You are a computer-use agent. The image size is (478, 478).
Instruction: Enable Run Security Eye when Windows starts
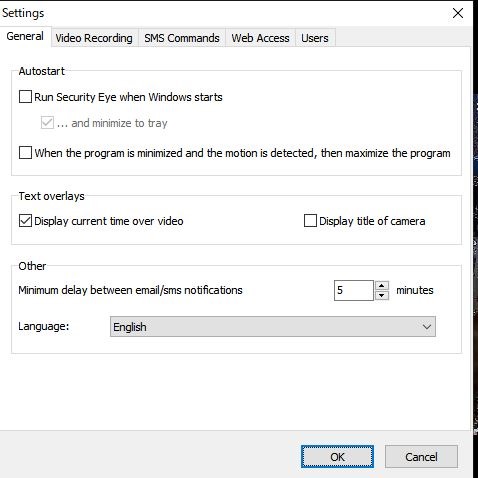(25, 97)
